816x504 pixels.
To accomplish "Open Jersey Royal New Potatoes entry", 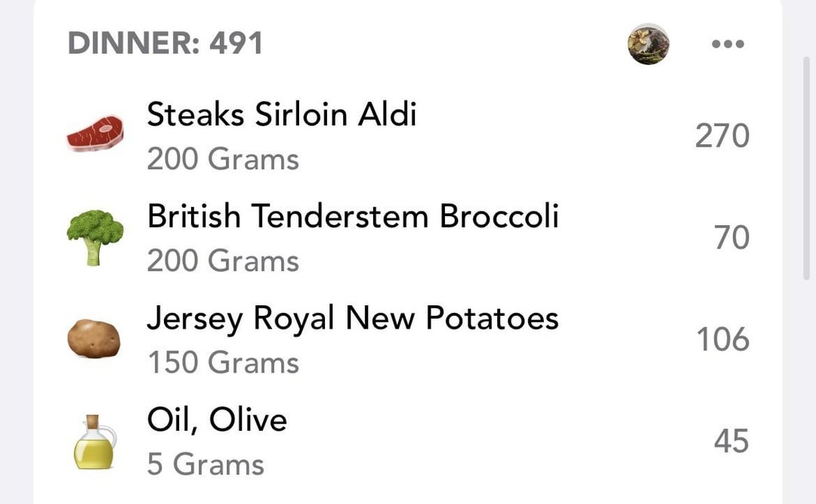I will (x=353, y=318).
